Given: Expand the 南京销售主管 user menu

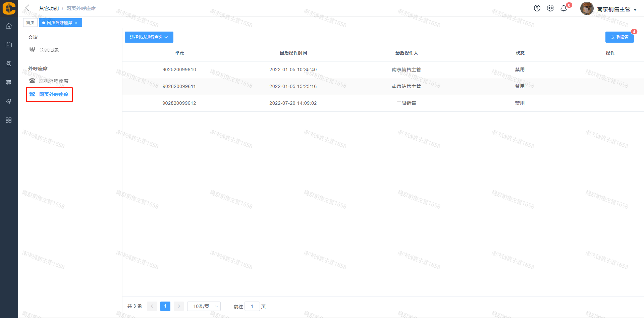Looking at the screenshot, I should [616, 9].
